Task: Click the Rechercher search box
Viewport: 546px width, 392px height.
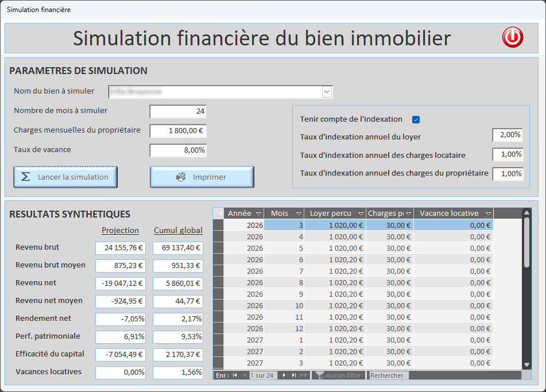Action: (x=387, y=375)
